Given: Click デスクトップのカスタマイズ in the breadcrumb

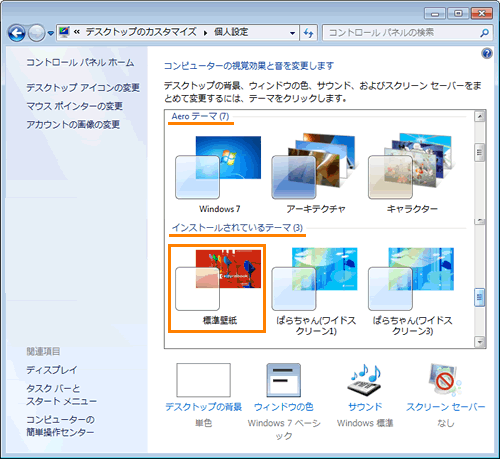Looking at the screenshot, I should click(x=141, y=32).
